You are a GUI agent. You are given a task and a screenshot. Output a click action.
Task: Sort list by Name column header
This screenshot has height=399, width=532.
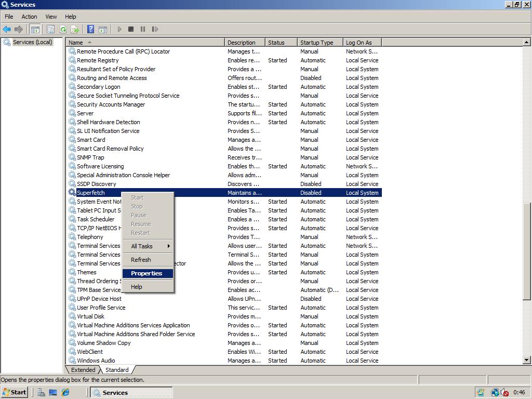point(145,43)
